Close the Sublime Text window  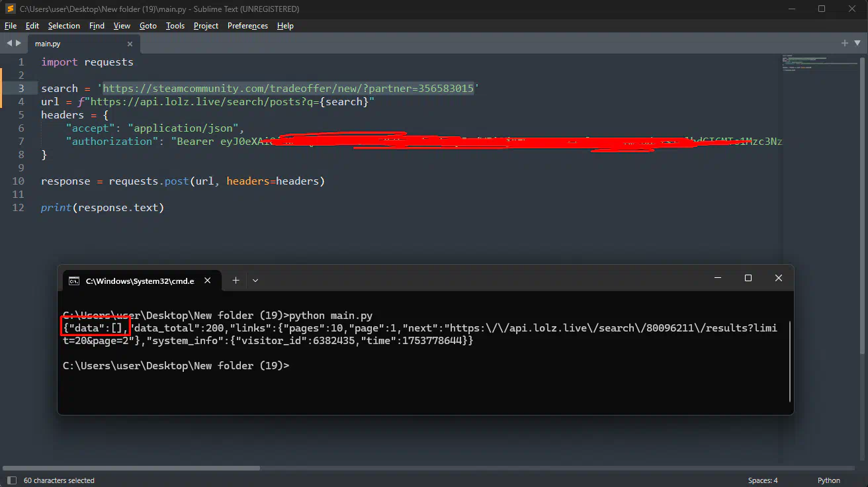(x=852, y=9)
